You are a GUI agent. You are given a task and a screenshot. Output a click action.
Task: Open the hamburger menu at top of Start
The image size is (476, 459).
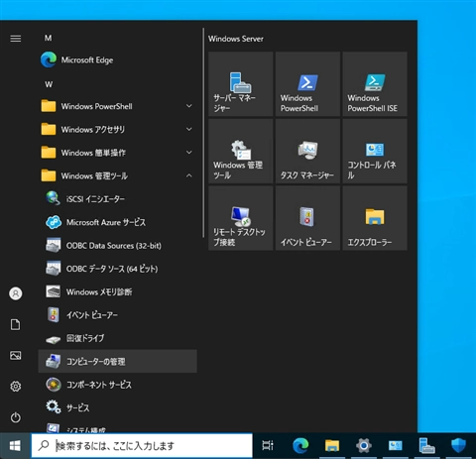pyautogui.click(x=16, y=39)
